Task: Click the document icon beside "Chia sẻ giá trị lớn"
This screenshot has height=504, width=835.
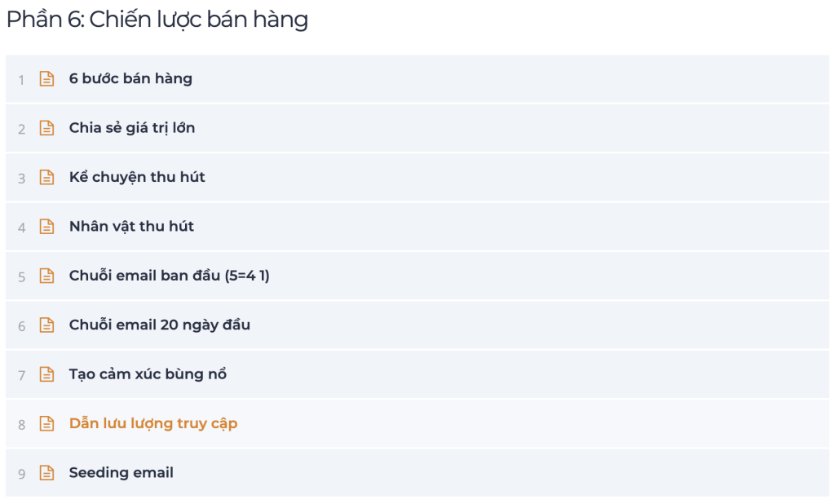Action: coord(47,128)
